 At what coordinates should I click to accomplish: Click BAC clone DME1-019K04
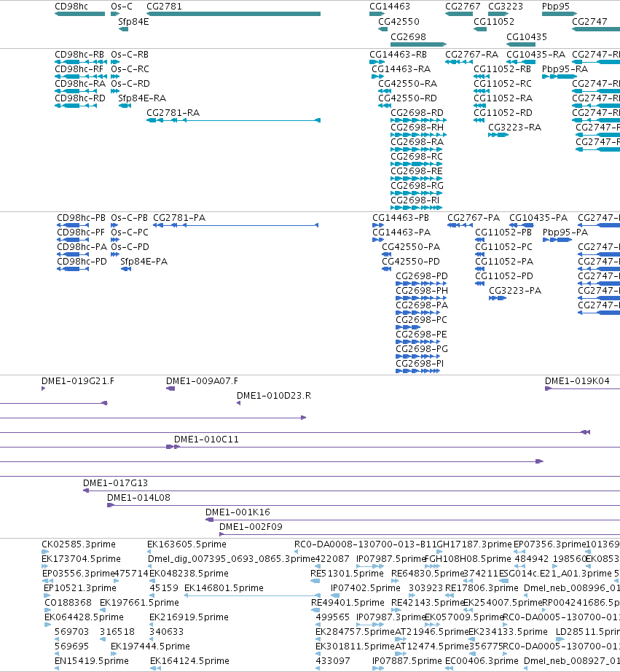click(x=582, y=388)
